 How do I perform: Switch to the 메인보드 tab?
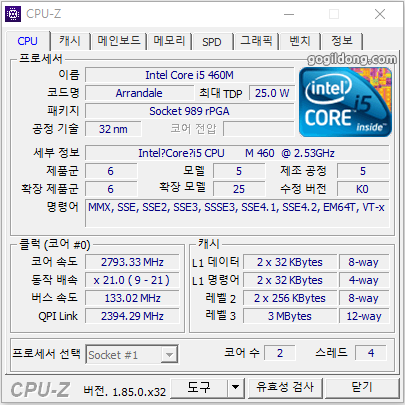119,41
